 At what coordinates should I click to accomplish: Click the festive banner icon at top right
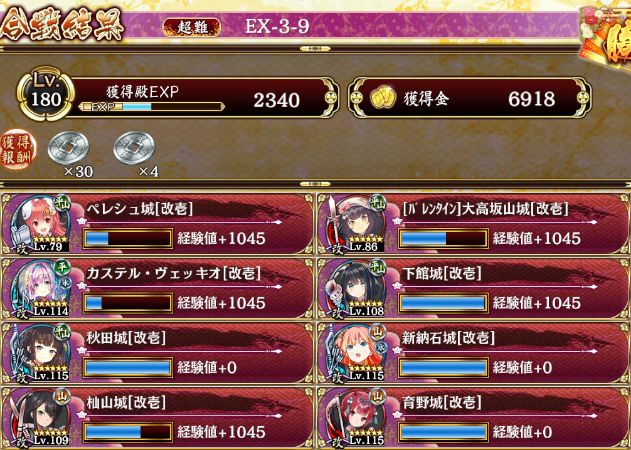click(606, 36)
